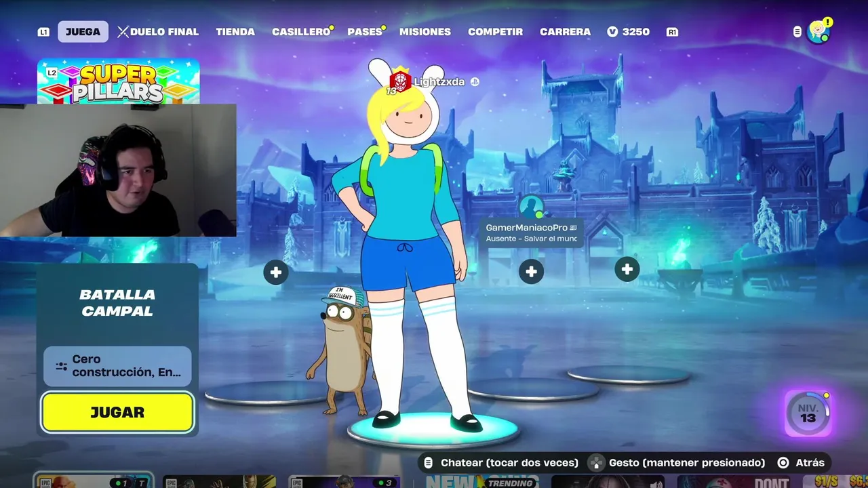The width and height of the screenshot is (868, 488).
Task: Open the player avatar profile menu
Action: point(818,31)
